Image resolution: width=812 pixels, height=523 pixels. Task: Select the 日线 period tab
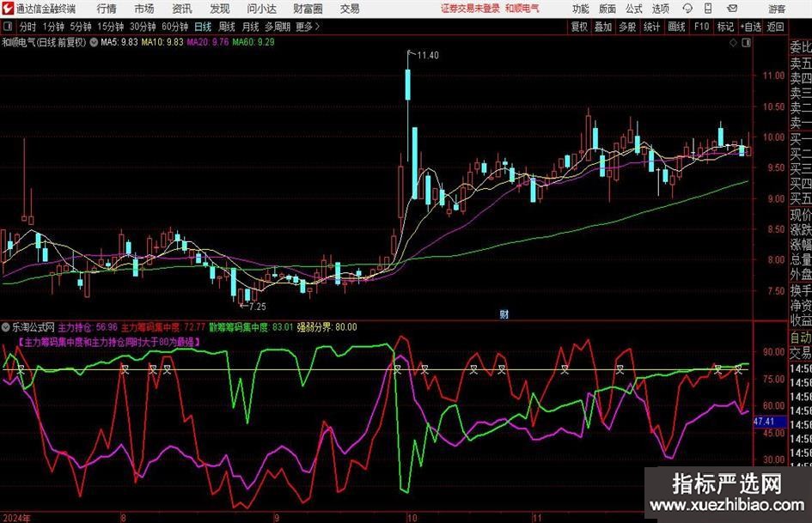(203, 27)
